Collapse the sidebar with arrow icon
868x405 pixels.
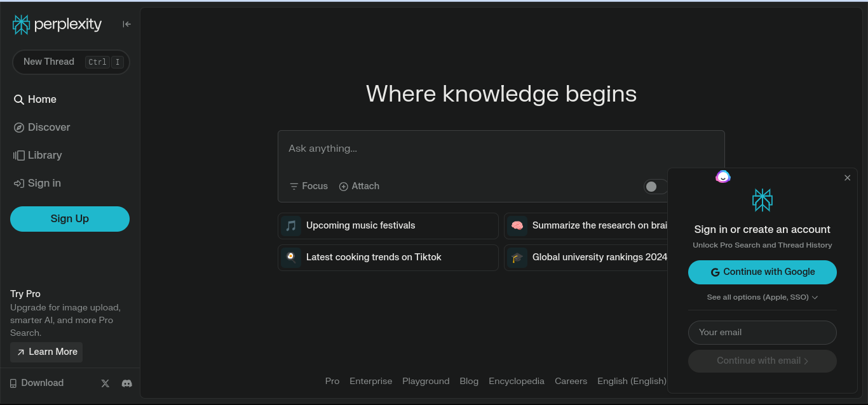126,24
